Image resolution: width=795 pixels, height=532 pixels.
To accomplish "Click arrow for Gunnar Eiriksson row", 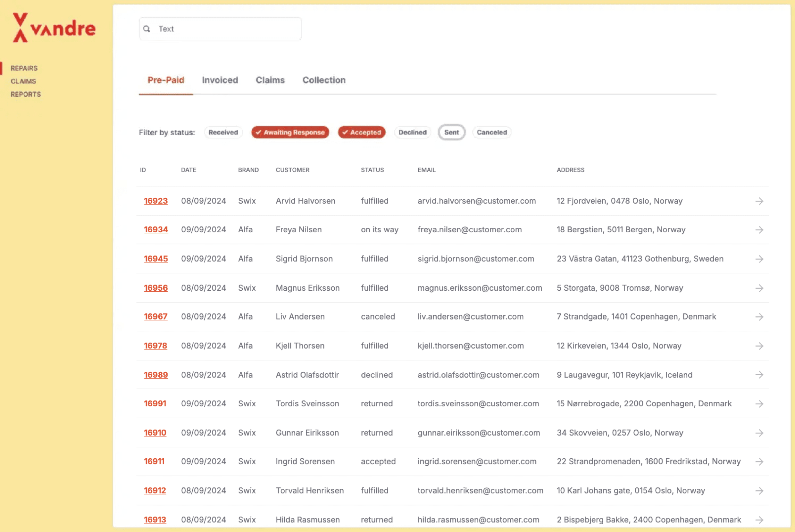I will 759,433.
